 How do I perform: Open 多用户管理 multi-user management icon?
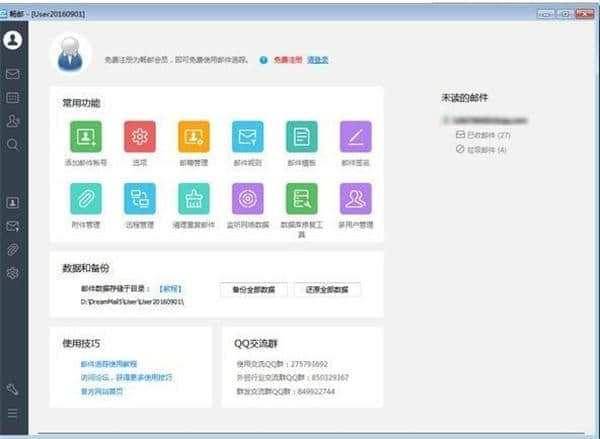pos(355,199)
